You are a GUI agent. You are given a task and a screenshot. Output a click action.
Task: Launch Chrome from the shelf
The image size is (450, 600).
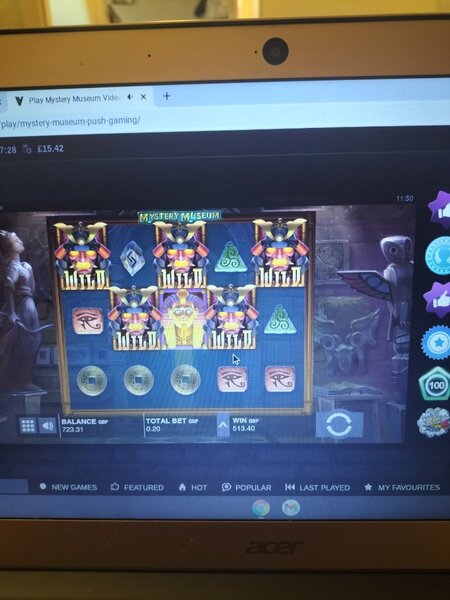click(x=261, y=508)
